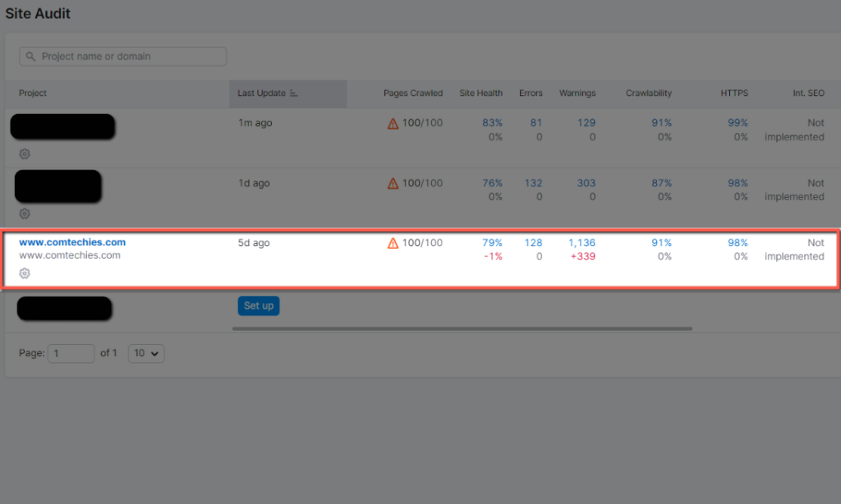Click warning triangle in the first project row

393,122
